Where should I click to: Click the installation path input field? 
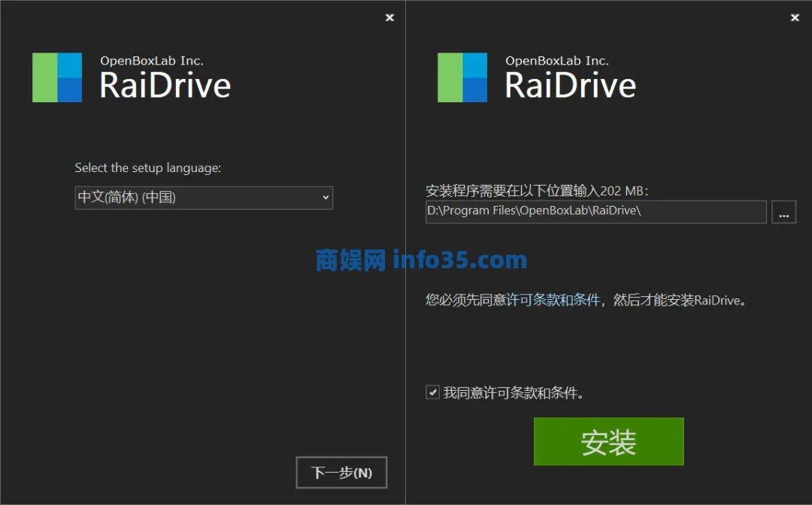point(594,211)
